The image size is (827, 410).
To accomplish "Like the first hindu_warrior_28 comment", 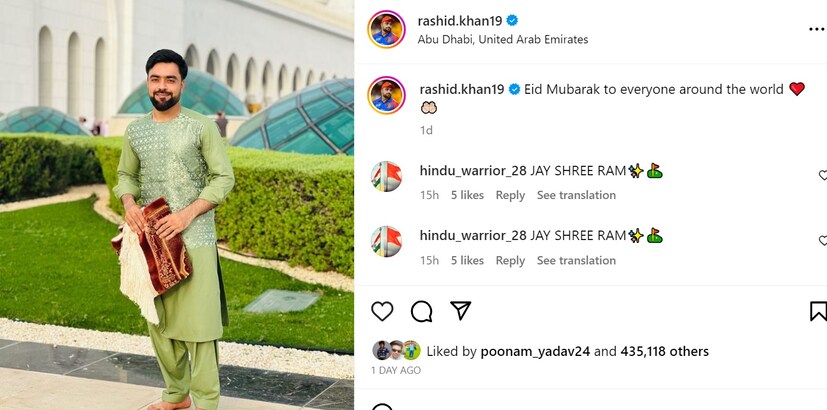I will (x=823, y=175).
